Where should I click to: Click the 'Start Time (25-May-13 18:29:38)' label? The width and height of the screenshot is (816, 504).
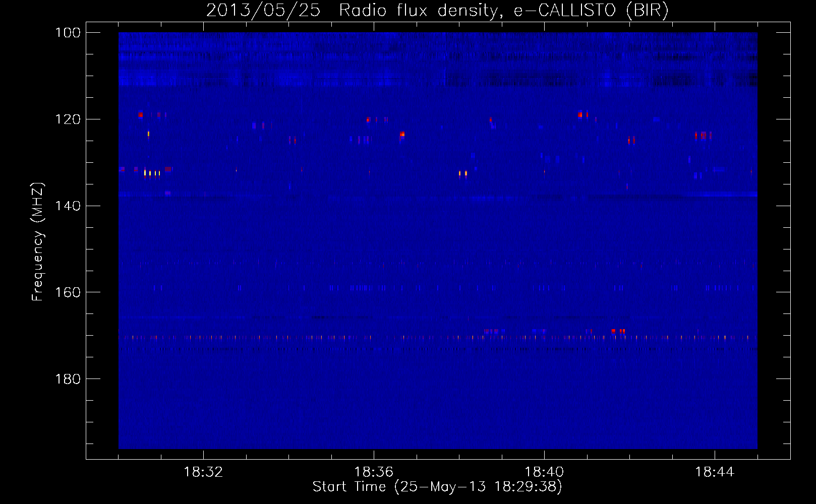(437, 486)
